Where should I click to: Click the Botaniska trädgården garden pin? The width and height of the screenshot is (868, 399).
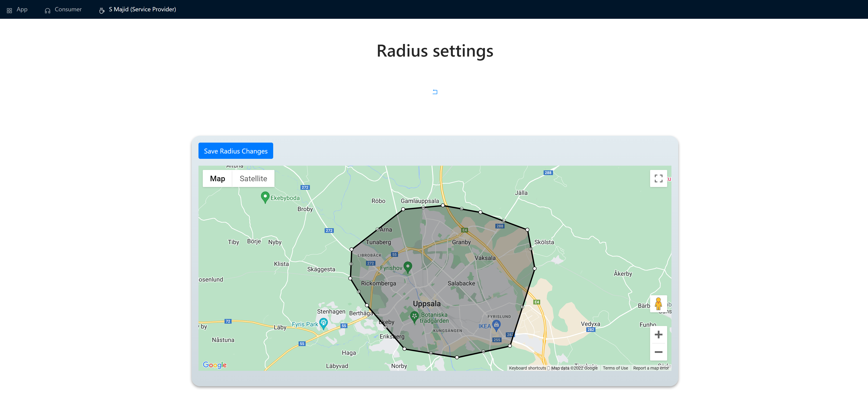coord(414,317)
